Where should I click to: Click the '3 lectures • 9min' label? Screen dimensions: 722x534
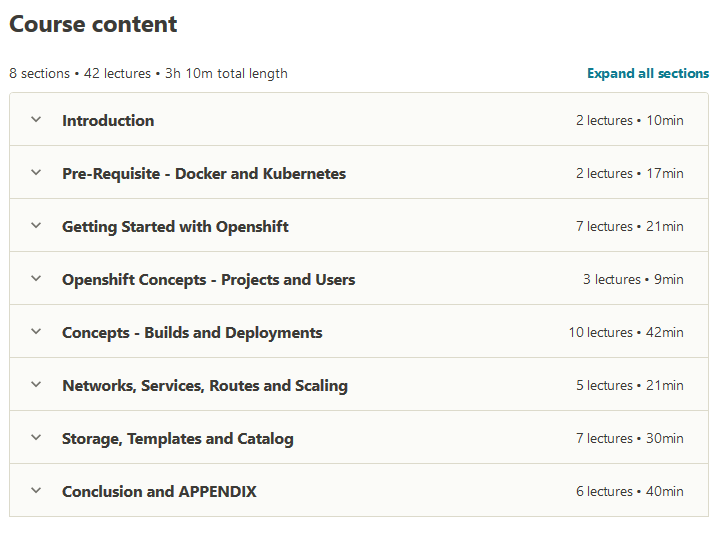(x=633, y=280)
